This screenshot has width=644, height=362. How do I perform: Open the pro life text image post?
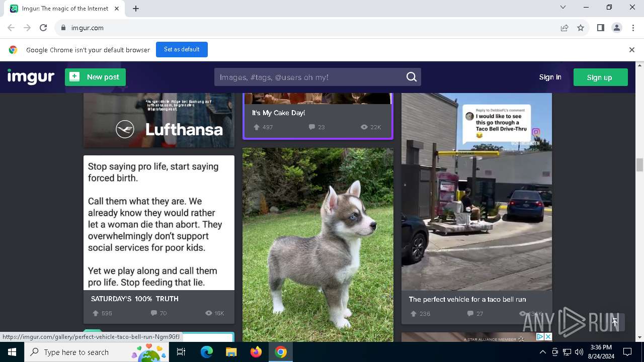coord(159,223)
